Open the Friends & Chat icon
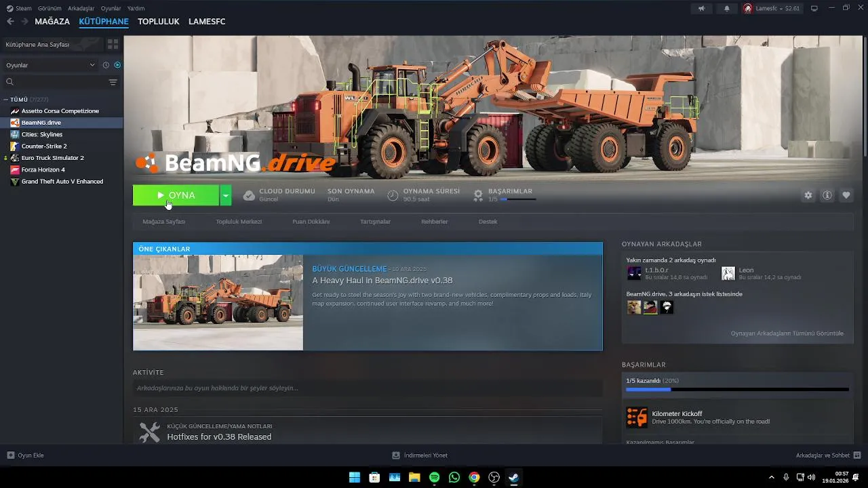 [857, 455]
